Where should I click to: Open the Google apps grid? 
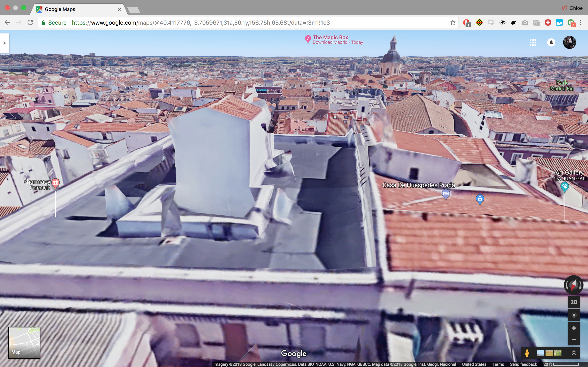pos(533,42)
